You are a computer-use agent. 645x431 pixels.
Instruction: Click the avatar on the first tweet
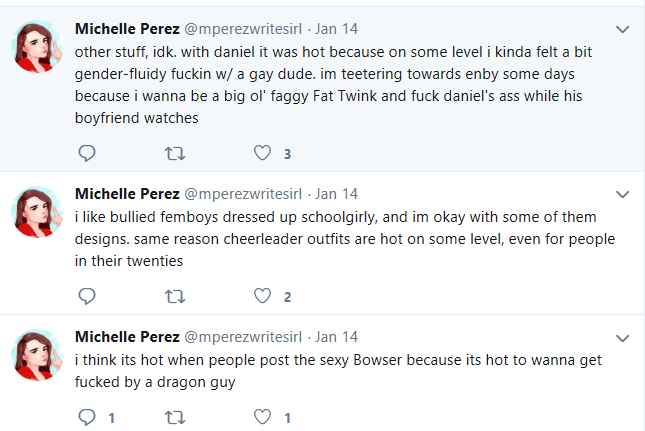click(37, 46)
